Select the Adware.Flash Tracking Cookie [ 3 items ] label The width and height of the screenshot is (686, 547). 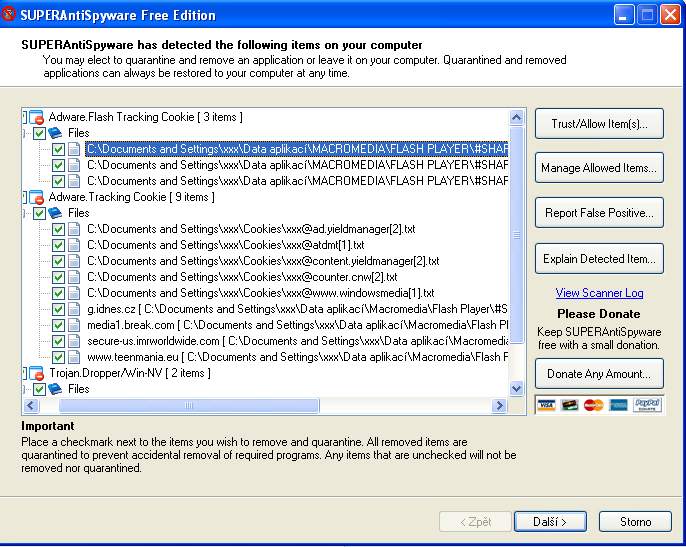(x=146, y=117)
